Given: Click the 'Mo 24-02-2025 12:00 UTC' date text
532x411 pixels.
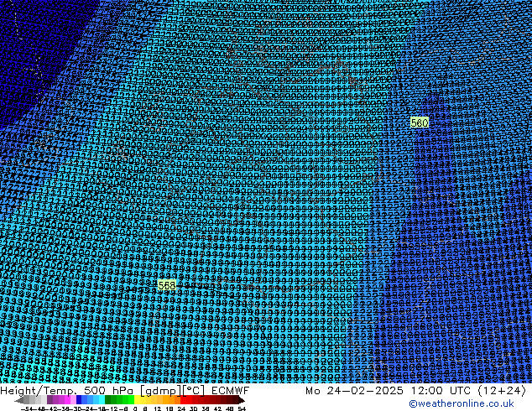Looking at the screenshot, I should click(x=389, y=391).
